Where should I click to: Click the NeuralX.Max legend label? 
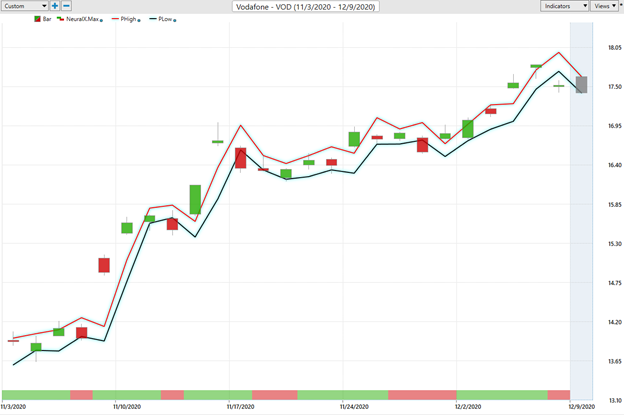tap(82, 19)
